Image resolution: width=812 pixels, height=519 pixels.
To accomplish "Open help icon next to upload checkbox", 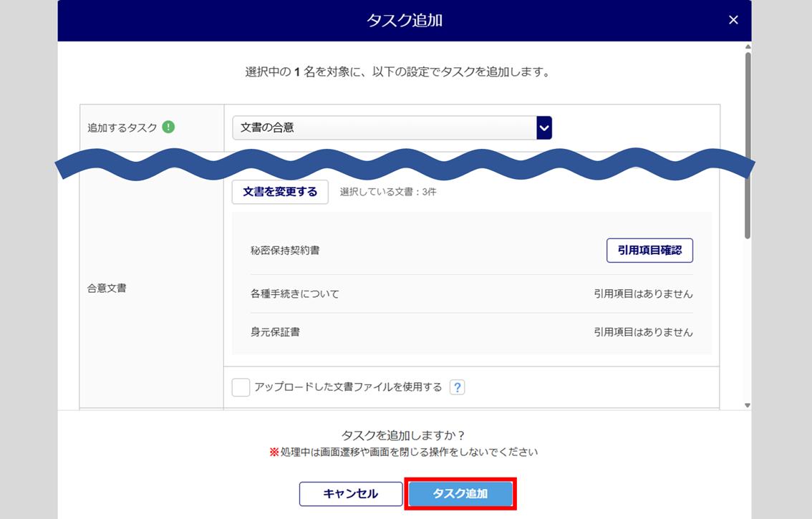I will 457,387.
